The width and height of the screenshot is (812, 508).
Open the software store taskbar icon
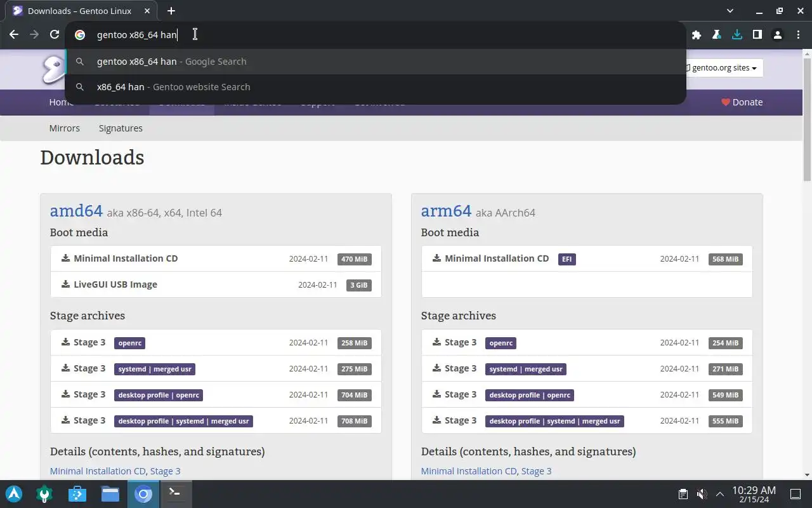coord(77,493)
